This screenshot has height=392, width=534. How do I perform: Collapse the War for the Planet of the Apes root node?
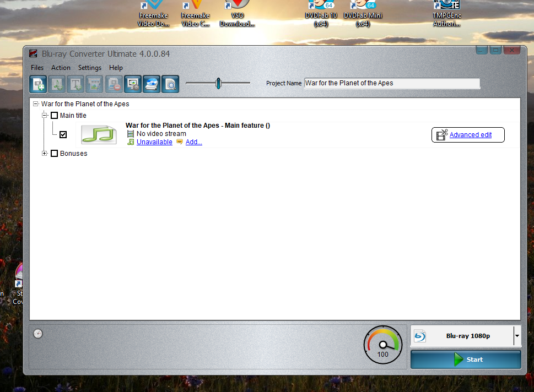35,104
